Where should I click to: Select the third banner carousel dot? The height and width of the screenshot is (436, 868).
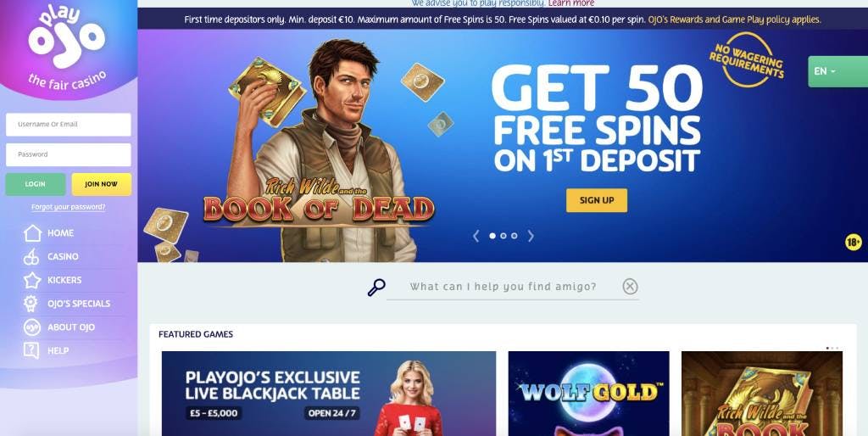click(515, 236)
